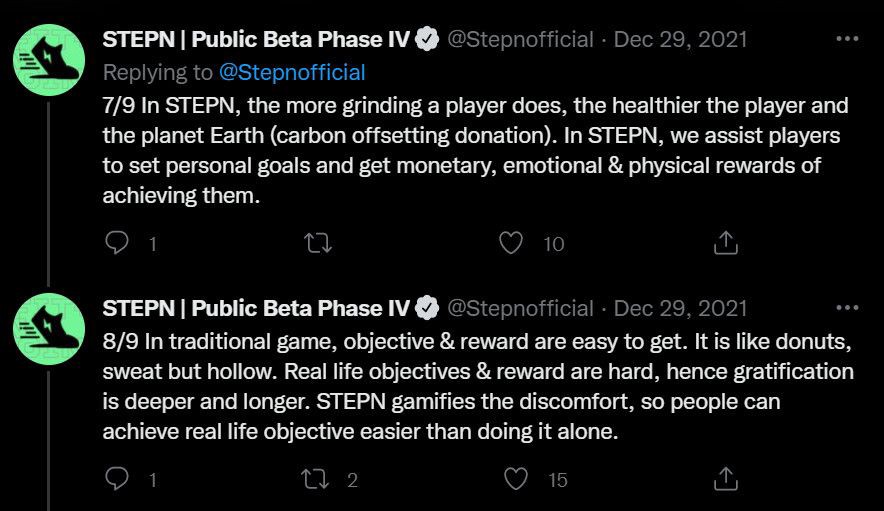The height and width of the screenshot is (511, 884).
Task: Retweet the 8/9 tweet with 2 retweets
Action: coord(317,480)
